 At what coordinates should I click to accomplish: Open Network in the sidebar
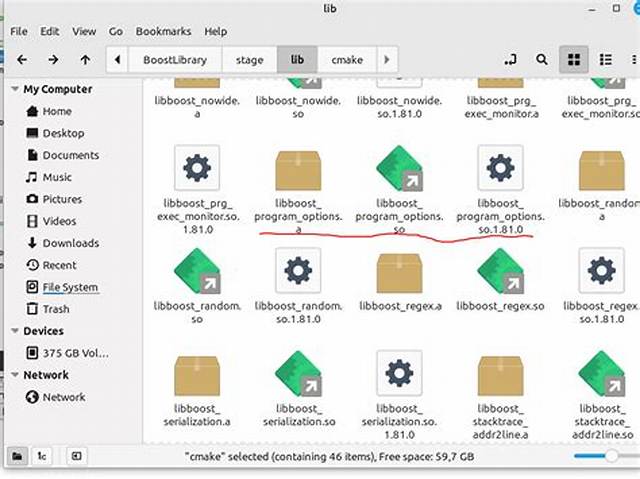coord(55,397)
